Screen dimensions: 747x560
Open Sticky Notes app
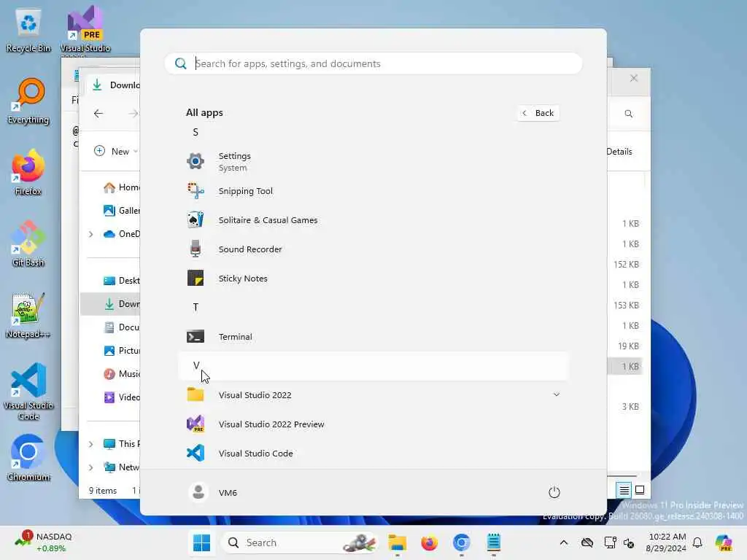coord(373,278)
